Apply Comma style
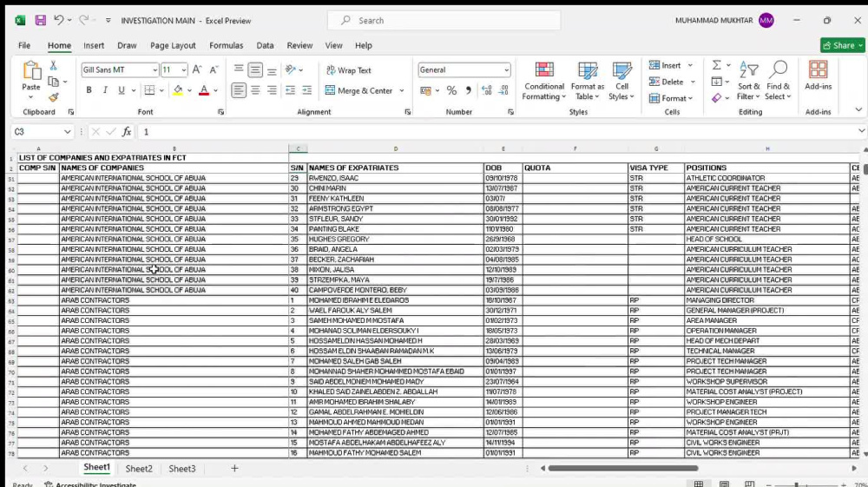 pos(469,90)
